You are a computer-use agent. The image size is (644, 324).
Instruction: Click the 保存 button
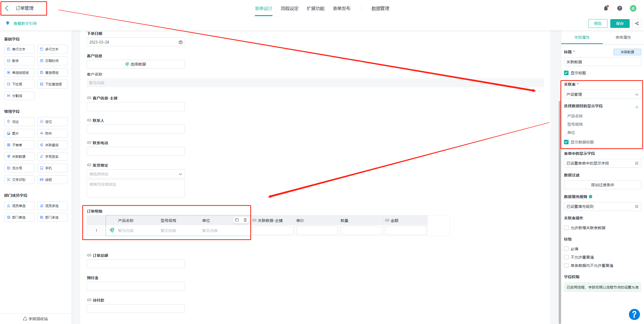tap(620, 23)
